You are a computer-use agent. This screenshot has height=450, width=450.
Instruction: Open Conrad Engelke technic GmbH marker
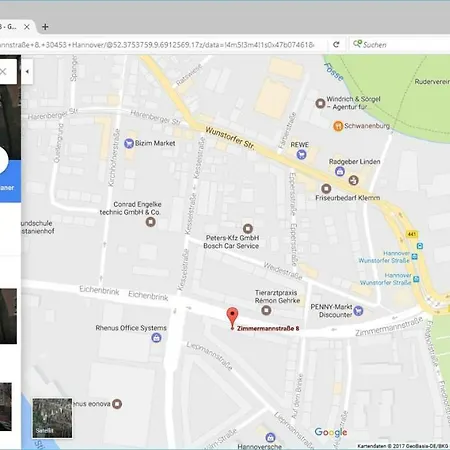click(151, 222)
